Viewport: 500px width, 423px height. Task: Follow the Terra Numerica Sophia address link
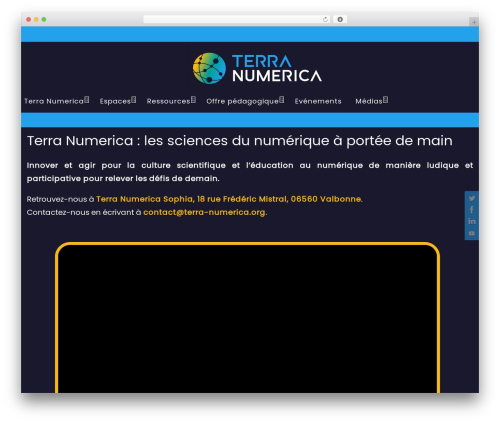pos(229,199)
